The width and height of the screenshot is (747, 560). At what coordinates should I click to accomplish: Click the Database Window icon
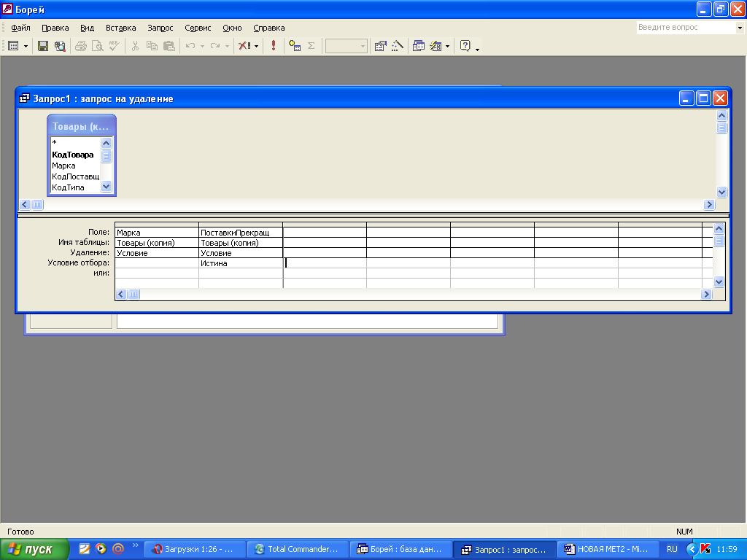click(x=418, y=46)
